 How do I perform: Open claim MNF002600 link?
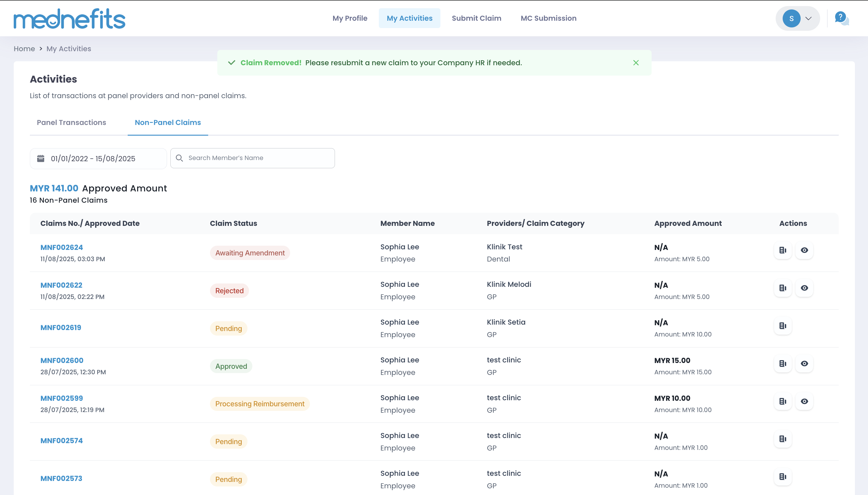point(62,360)
